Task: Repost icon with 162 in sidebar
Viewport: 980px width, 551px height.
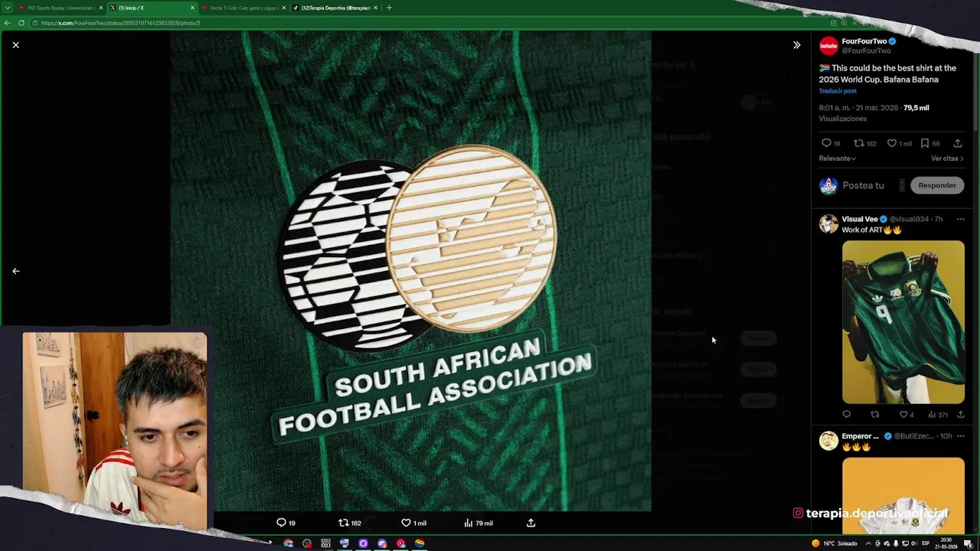Action: coord(858,143)
